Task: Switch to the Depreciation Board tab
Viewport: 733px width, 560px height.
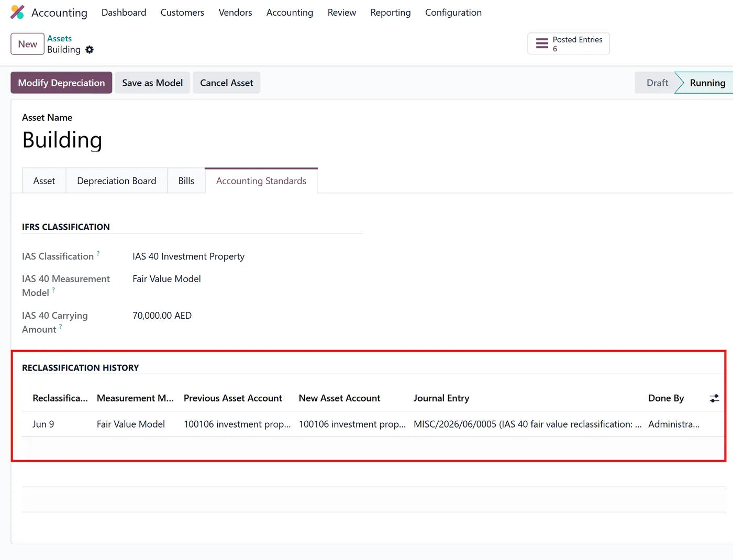Action: click(117, 181)
